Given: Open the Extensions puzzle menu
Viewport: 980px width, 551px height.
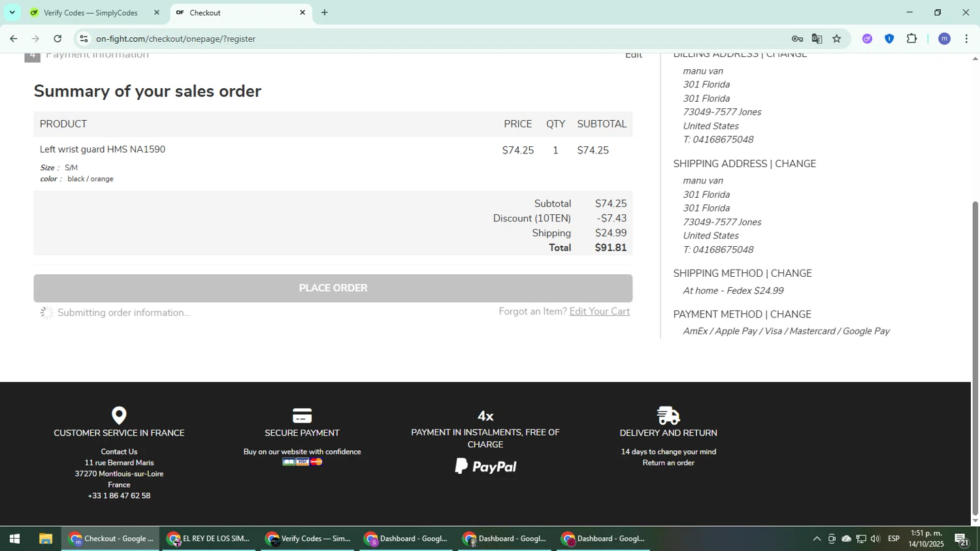Looking at the screenshot, I should tap(912, 39).
